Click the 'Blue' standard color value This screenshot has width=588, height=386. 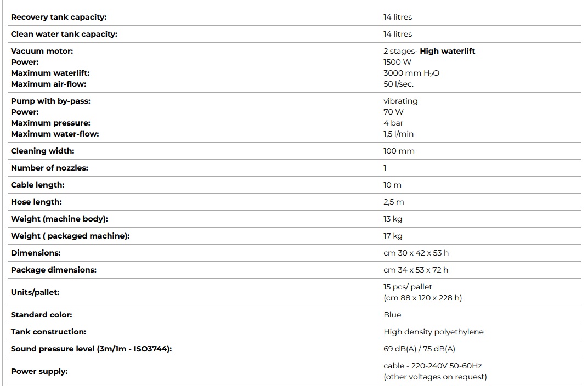click(392, 315)
